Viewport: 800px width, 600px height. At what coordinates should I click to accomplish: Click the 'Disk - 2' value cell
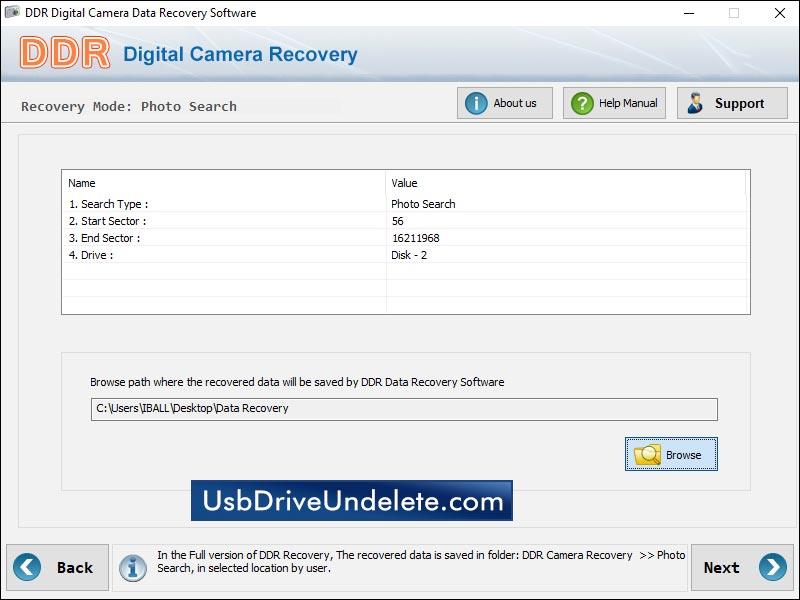point(409,255)
